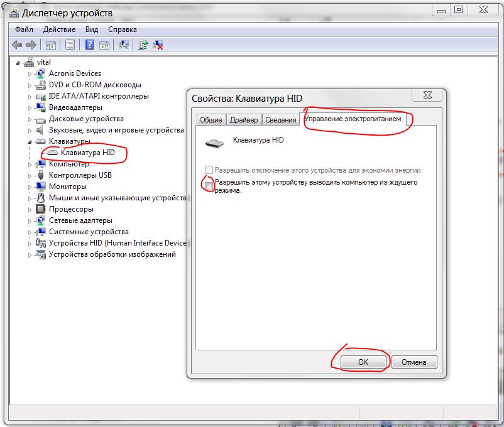Image resolution: width=504 pixels, height=427 pixels.
Task: Click the imaging devices camera icon
Action: click(41, 254)
